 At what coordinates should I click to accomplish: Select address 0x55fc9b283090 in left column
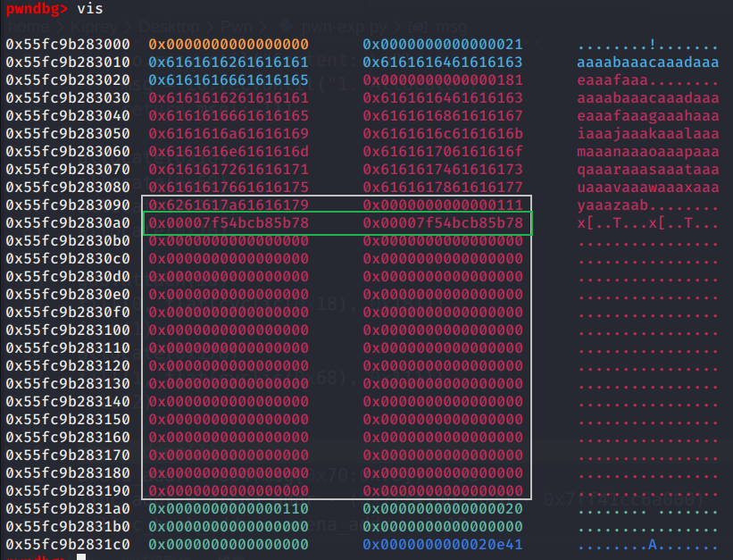[x=68, y=205]
